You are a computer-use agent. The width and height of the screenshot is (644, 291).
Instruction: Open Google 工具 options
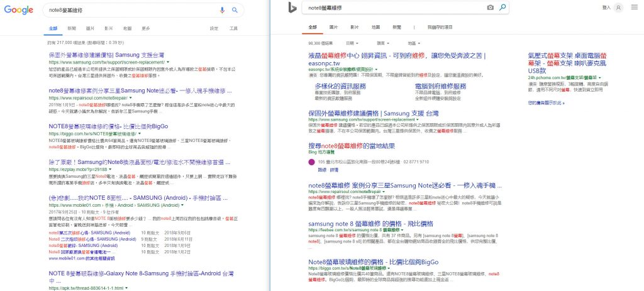233,28
